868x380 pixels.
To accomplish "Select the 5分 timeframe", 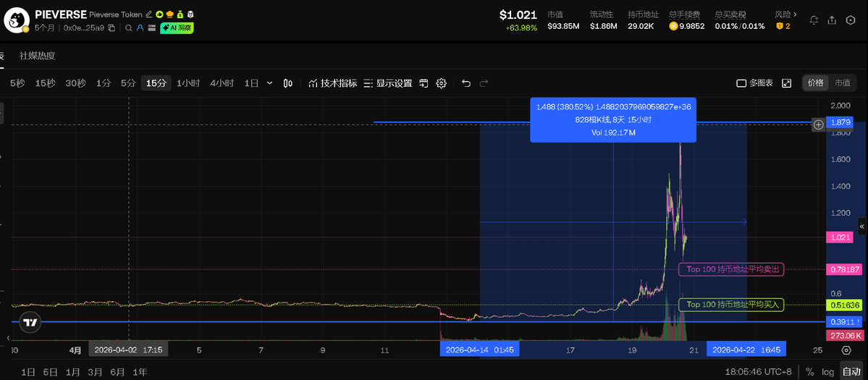I will tap(128, 83).
